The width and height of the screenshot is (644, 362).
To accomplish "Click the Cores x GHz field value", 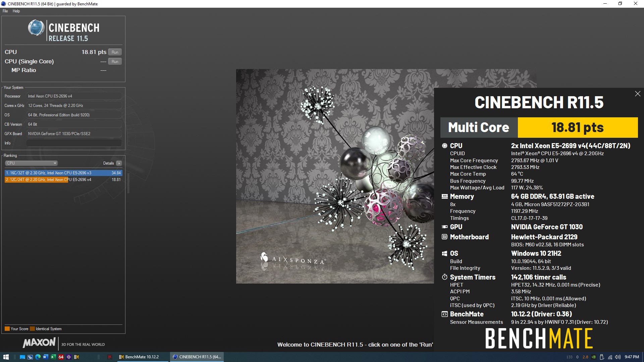I will [x=74, y=106].
